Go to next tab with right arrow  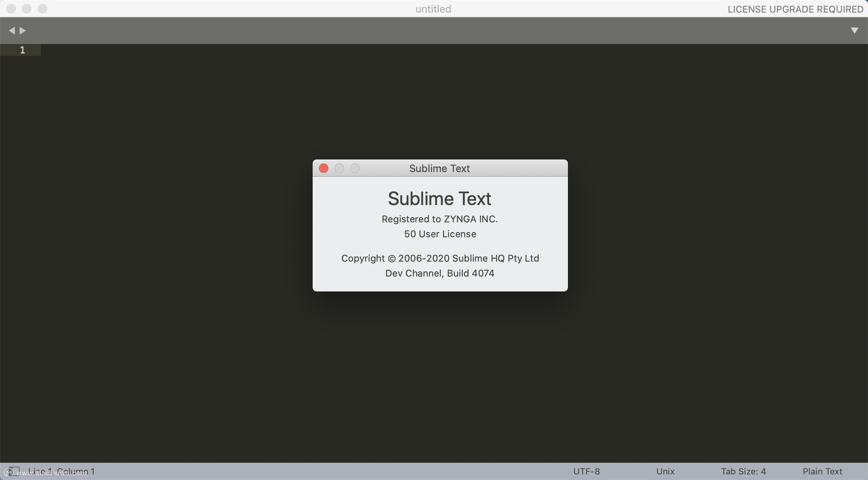tap(23, 31)
